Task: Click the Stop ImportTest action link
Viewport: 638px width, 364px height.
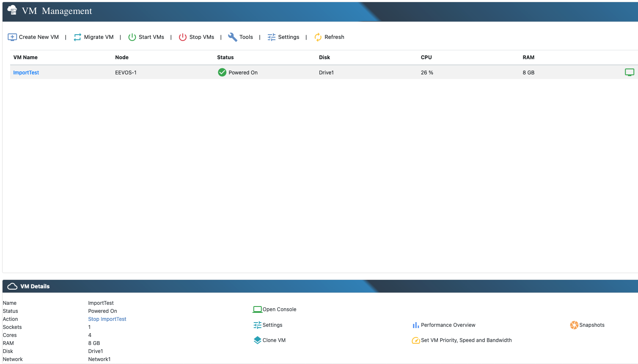Action: (x=107, y=319)
